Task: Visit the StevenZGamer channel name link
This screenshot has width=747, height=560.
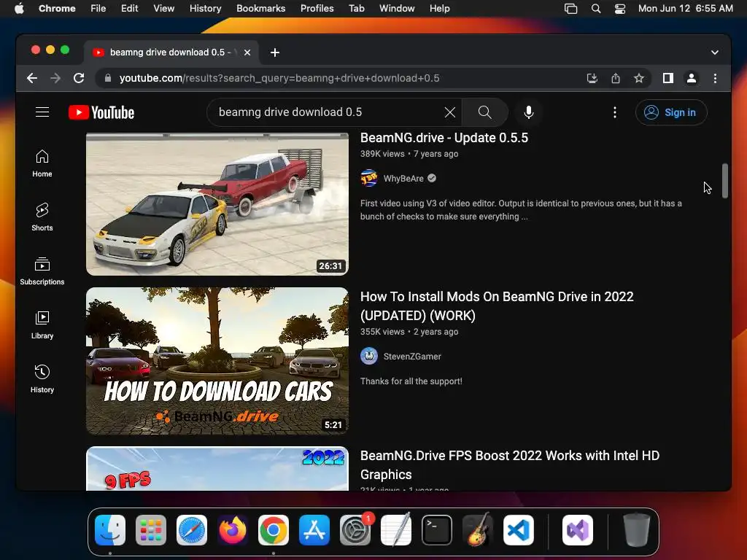Action: click(x=412, y=356)
